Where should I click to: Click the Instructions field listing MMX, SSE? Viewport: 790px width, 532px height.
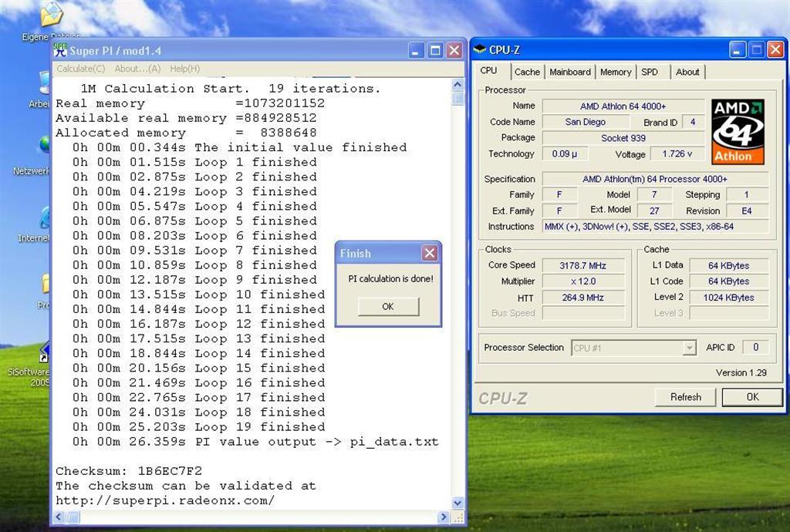(x=656, y=227)
